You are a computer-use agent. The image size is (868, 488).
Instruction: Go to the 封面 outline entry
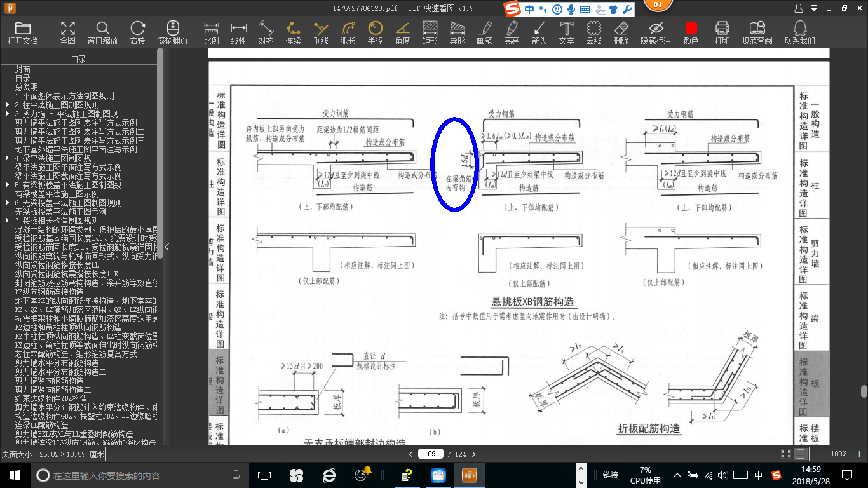point(23,69)
